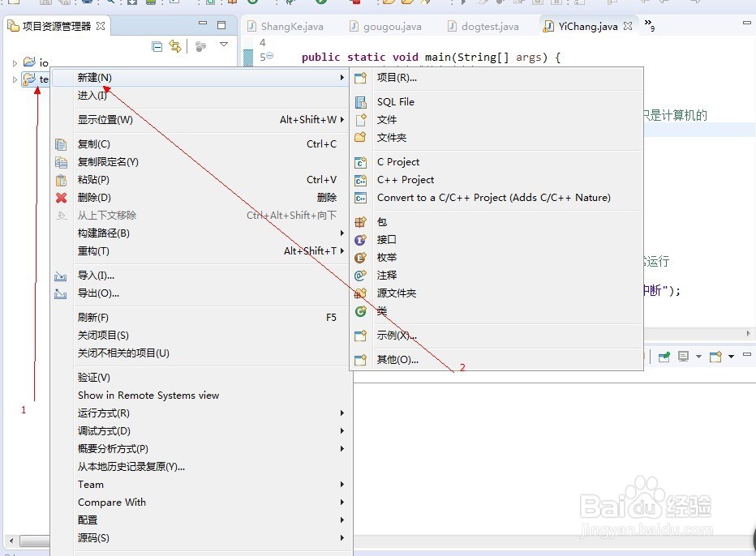This screenshot has width=756, height=556.
Task: Open project explorer view menu triangle
Action: pyautogui.click(x=224, y=45)
